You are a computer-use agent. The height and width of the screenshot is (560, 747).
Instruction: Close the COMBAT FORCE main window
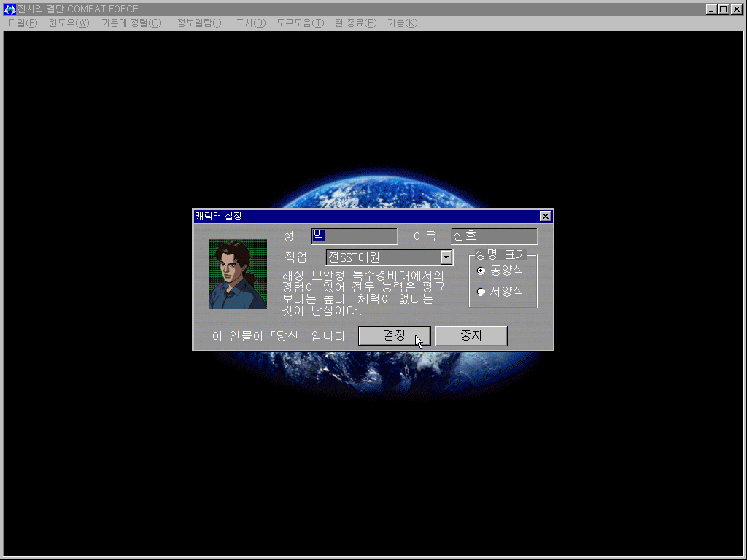[x=736, y=9]
